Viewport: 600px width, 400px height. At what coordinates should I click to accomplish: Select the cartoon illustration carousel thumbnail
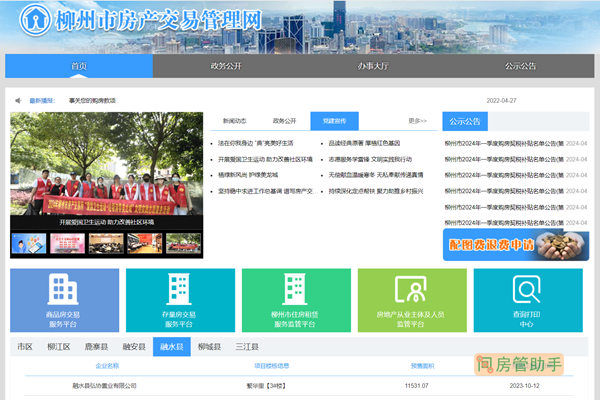[x=29, y=243]
